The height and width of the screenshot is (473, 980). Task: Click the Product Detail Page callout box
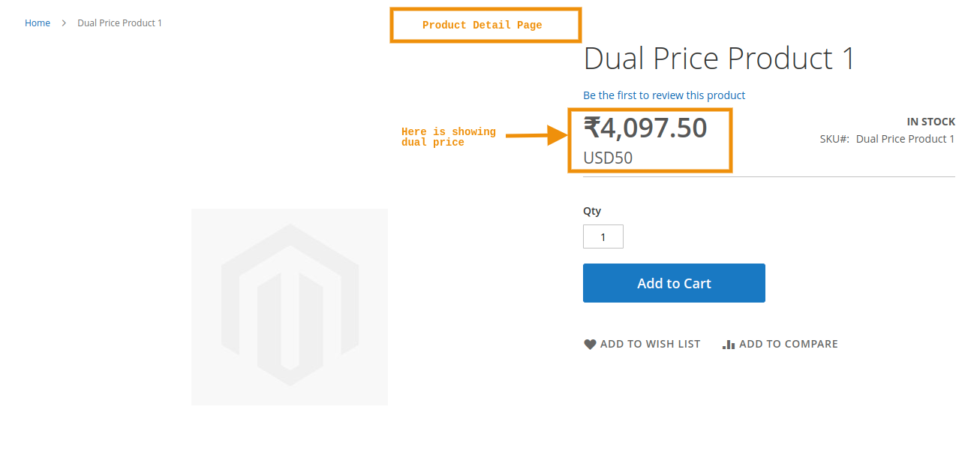coord(485,25)
